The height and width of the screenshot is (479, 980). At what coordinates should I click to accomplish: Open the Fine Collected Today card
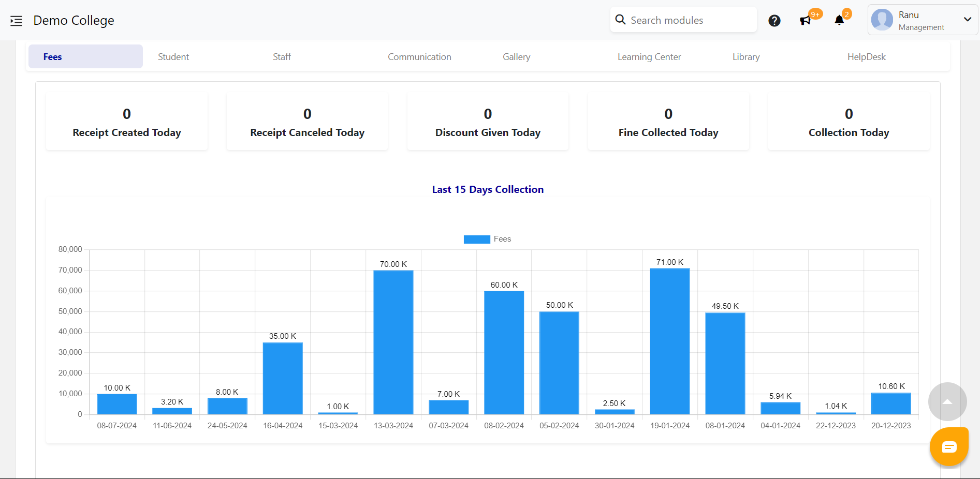click(x=668, y=122)
